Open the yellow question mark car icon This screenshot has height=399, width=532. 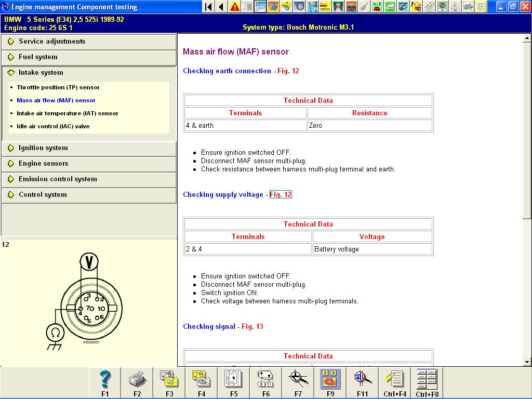click(x=416, y=6)
